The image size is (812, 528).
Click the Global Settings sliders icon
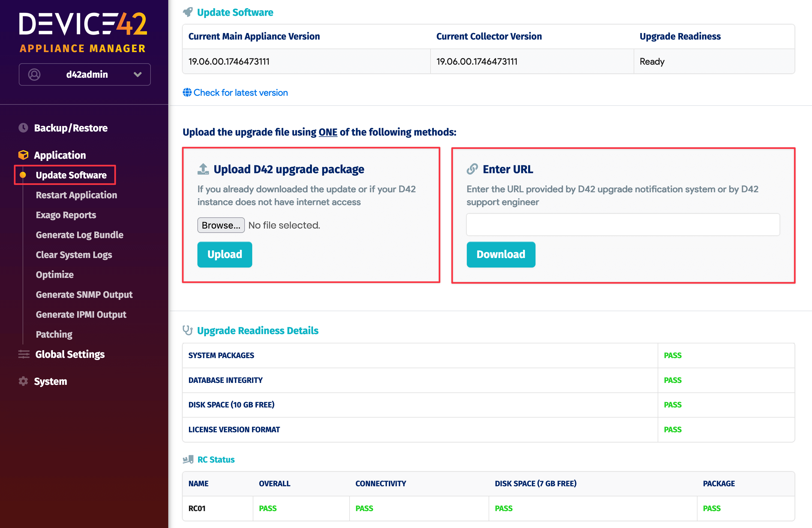click(x=24, y=354)
